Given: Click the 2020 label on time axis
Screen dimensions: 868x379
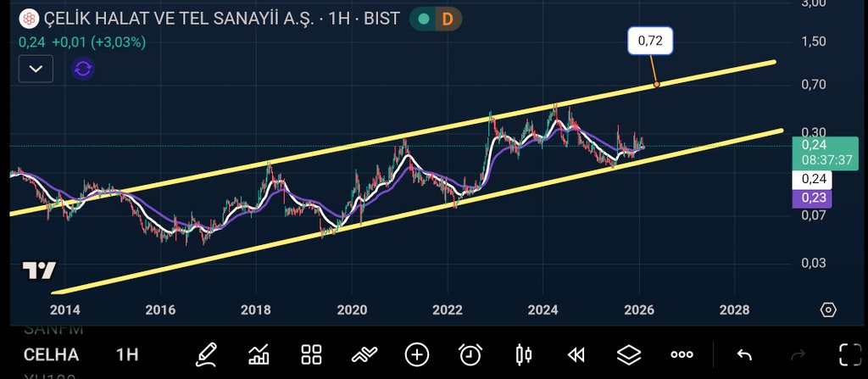Looking at the screenshot, I should click(352, 310).
